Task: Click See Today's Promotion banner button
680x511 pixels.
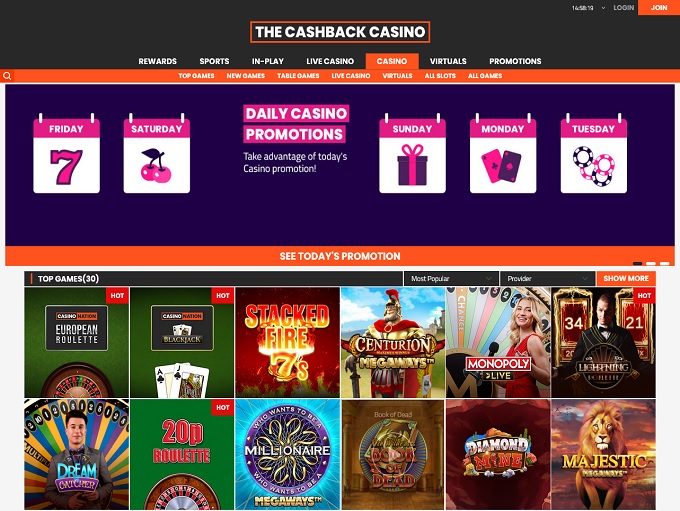Action: pos(340,256)
